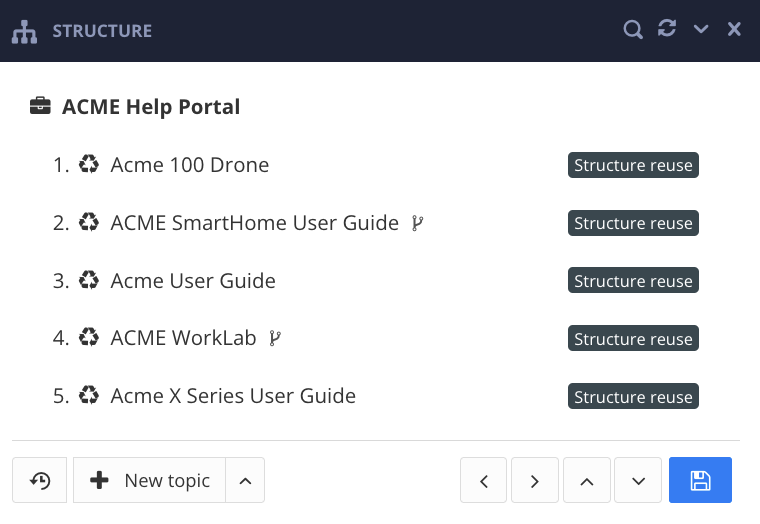Click the ACME Help Portal briefcase icon

[40, 107]
